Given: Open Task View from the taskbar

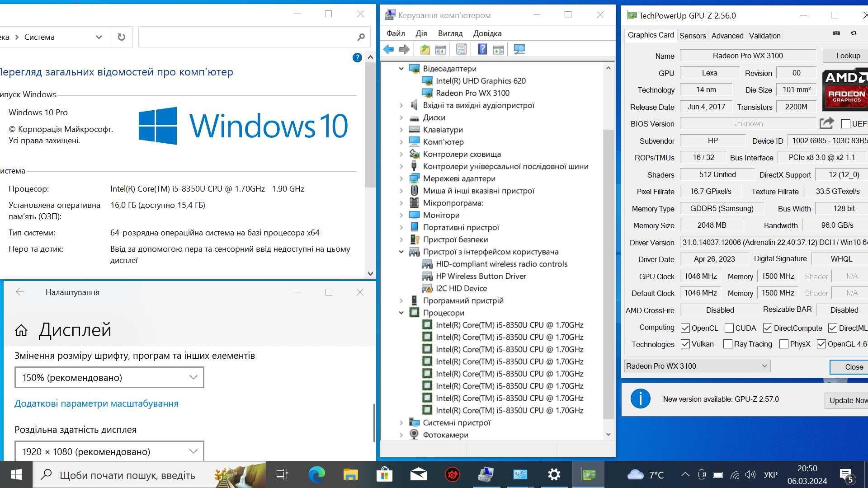Looking at the screenshot, I should click(x=282, y=474).
